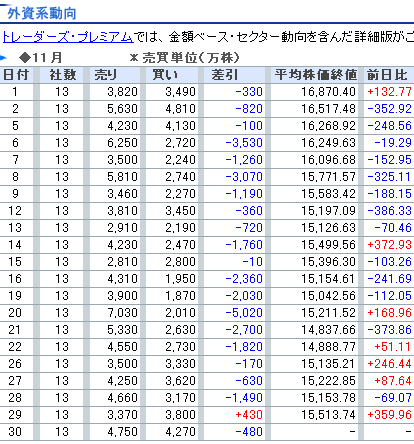The image size is (414, 444).
Task: Select net value -1,760
Action: (x=244, y=245)
